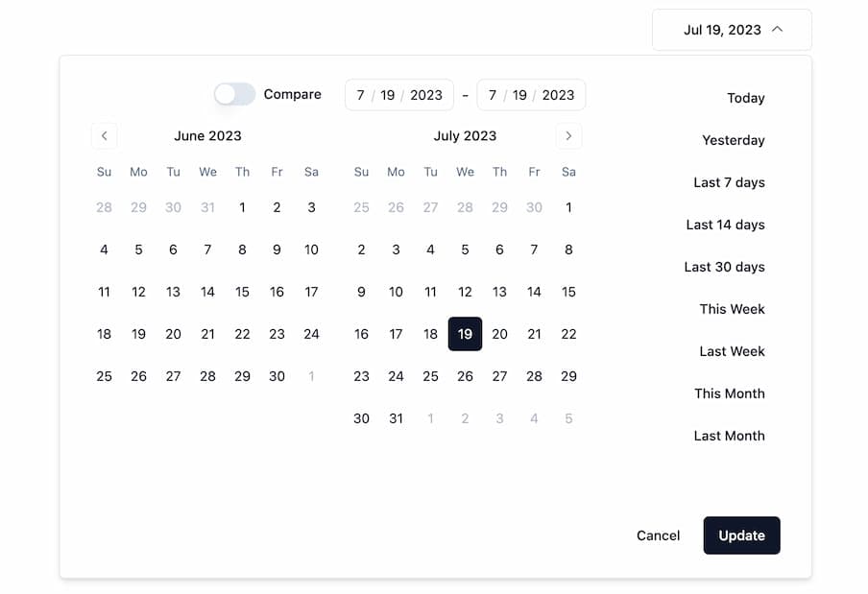
Task: Navigate to previous month with left chevron
Action: point(104,135)
